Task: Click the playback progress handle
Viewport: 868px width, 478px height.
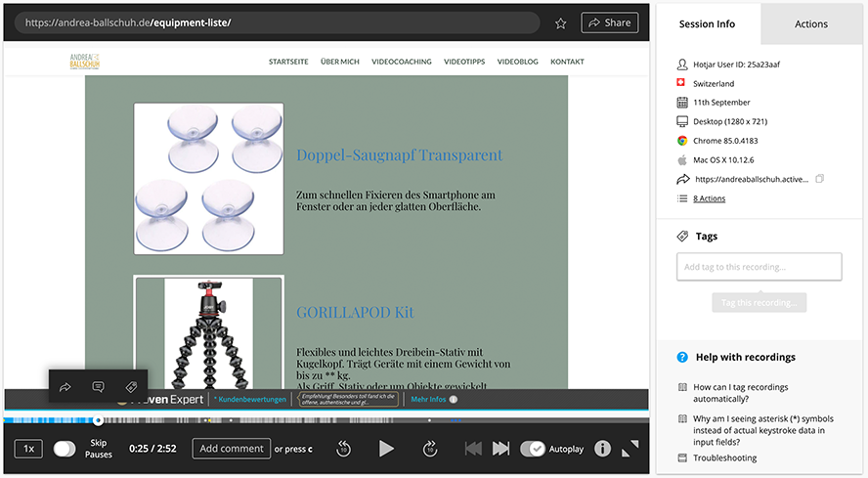Action: pyautogui.click(x=98, y=420)
